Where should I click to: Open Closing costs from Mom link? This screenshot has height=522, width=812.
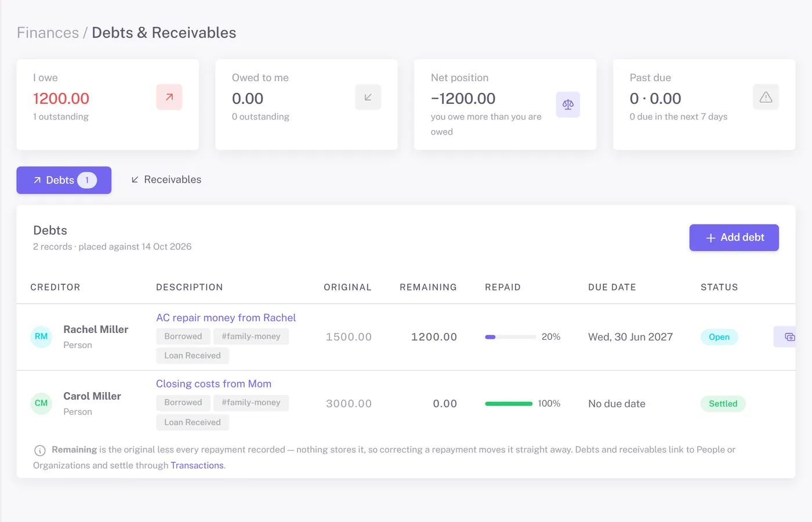[x=213, y=384]
